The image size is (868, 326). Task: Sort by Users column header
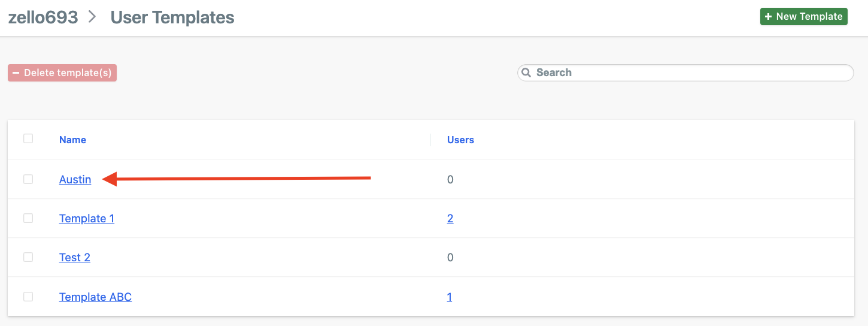click(x=460, y=140)
